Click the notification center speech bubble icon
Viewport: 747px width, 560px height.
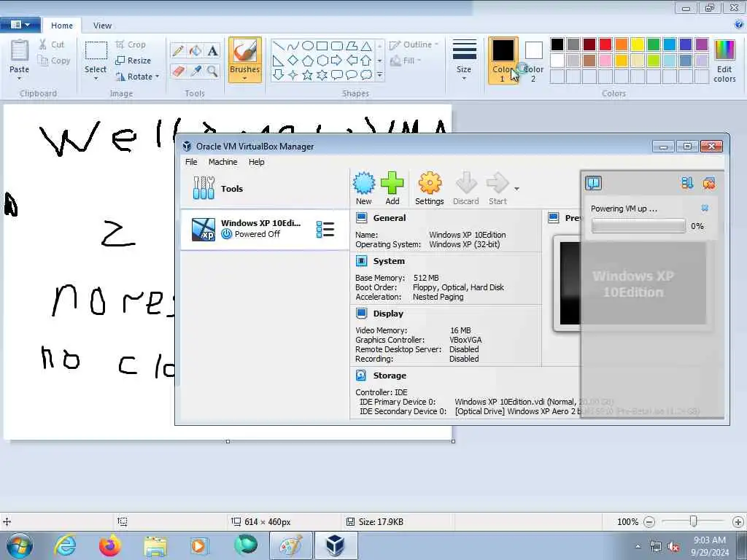point(594,183)
